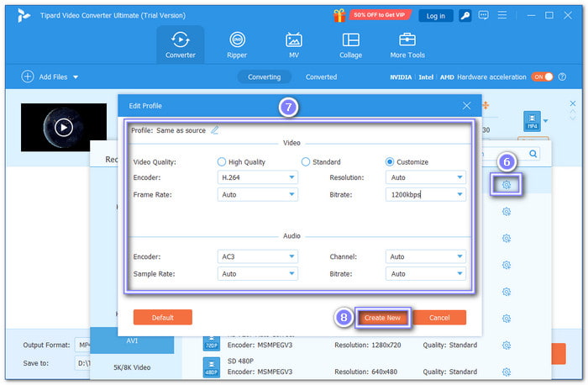588x385 pixels.
Task: Select AVI format category
Action: pos(132,340)
